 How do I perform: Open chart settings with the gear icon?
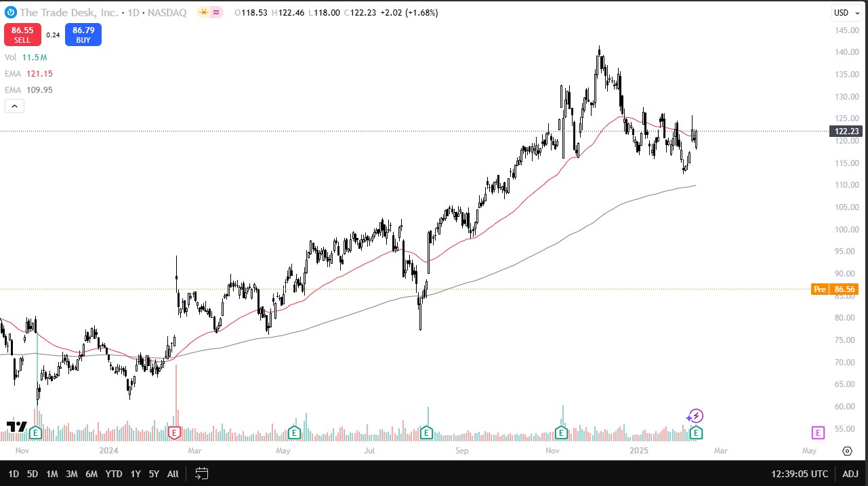pos(847,451)
